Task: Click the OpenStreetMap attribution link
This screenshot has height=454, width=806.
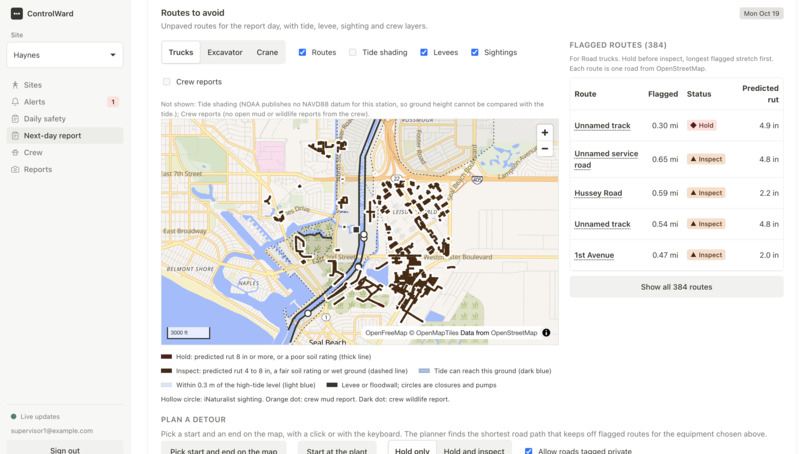Action: (514, 333)
